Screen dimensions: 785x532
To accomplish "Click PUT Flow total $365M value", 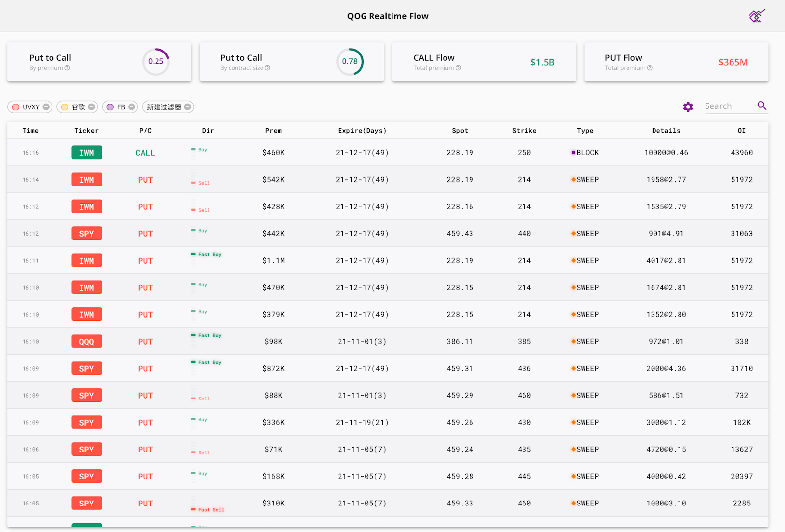I will point(733,62).
